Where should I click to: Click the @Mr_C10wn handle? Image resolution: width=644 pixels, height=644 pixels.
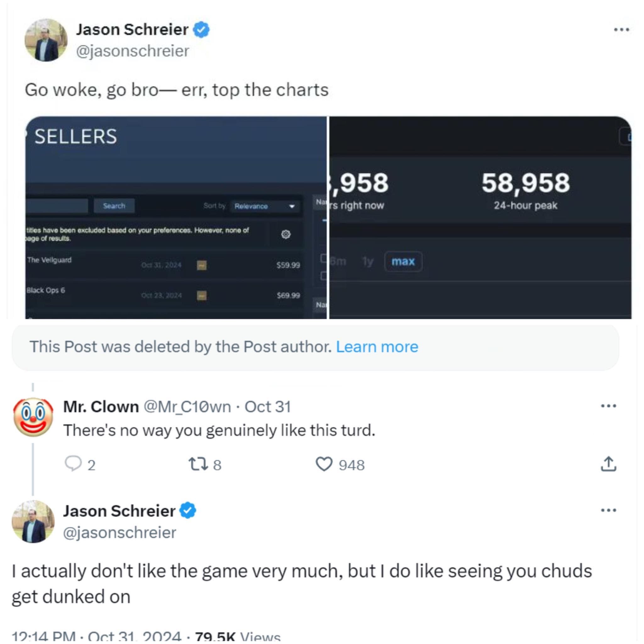pos(187,407)
